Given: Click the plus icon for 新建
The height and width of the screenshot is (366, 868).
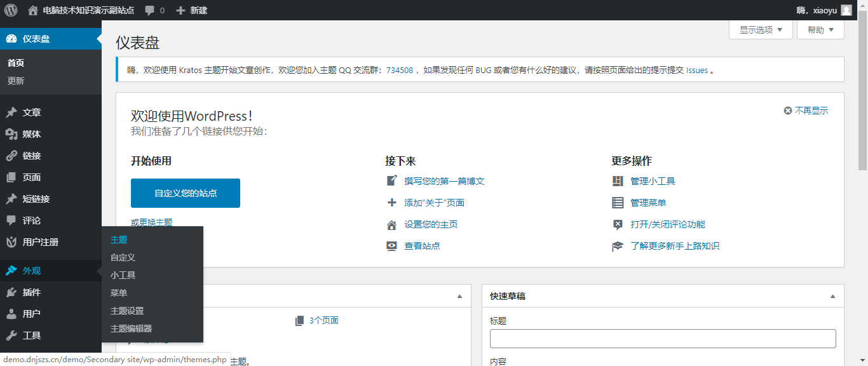Looking at the screenshot, I should click(x=181, y=10).
